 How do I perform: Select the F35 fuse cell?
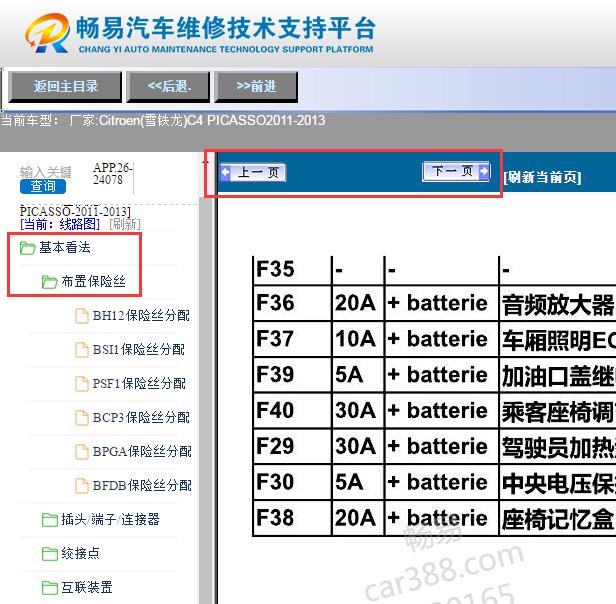(x=292, y=270)
